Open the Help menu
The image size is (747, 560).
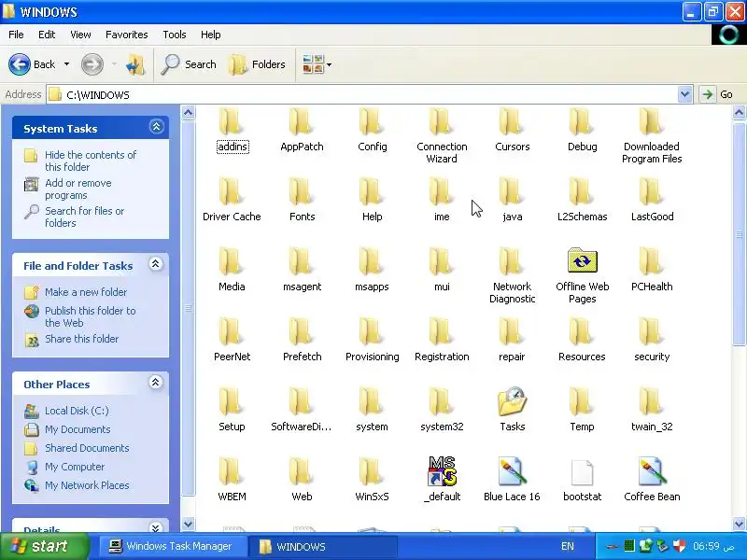pos(211,35)
